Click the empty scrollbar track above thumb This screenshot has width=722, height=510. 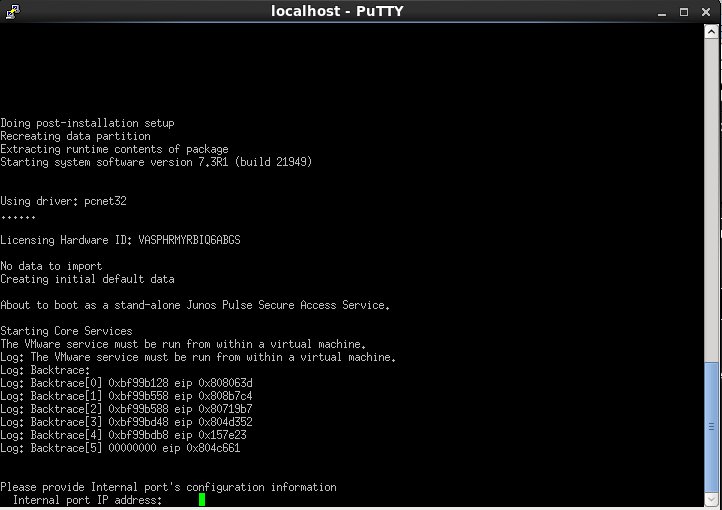[712, 200]
